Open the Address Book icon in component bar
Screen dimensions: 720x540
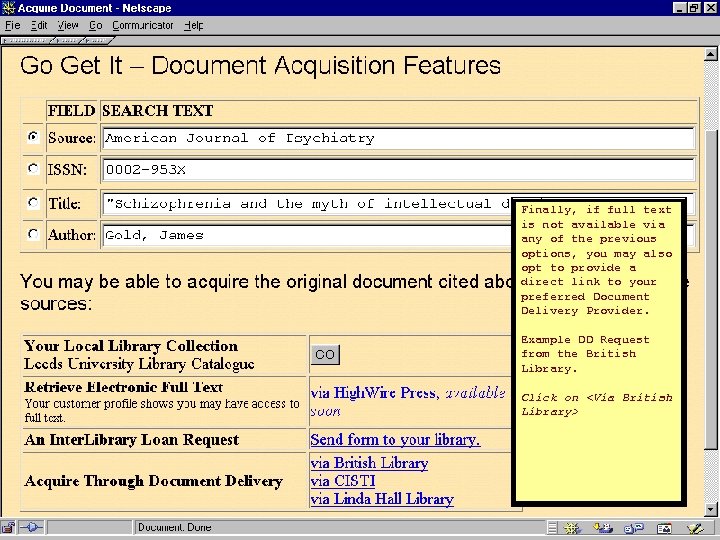point(664,529)
